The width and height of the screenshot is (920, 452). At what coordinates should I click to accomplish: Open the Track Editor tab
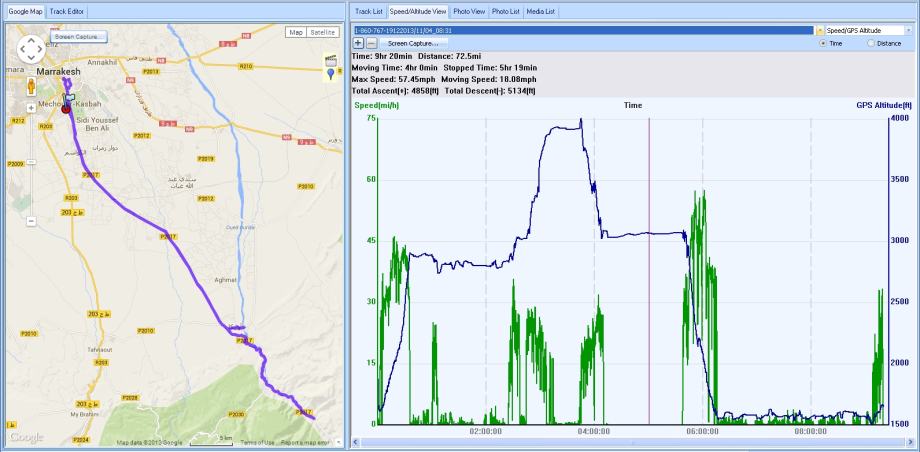coord(66,11)
